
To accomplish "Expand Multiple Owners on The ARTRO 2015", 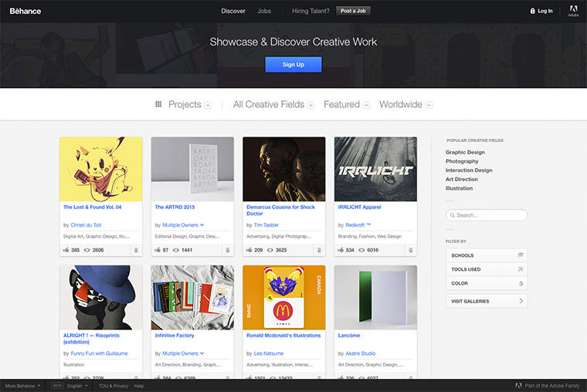I will (202, 225).
